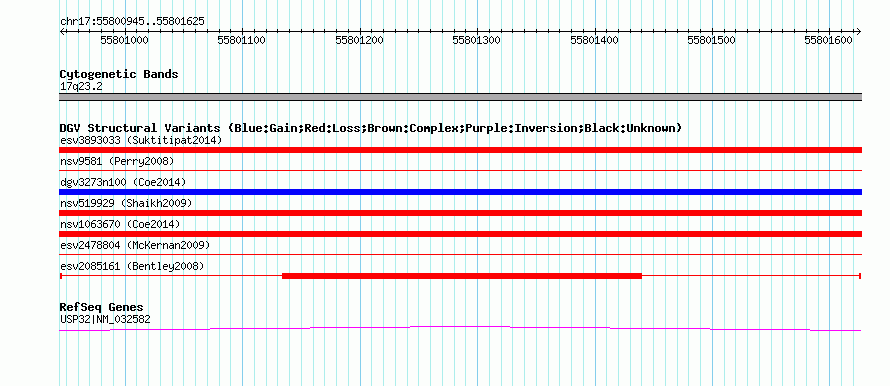
Task: Click the nsv9581 (Perry2008) label
Action: [x=117, y=161]
